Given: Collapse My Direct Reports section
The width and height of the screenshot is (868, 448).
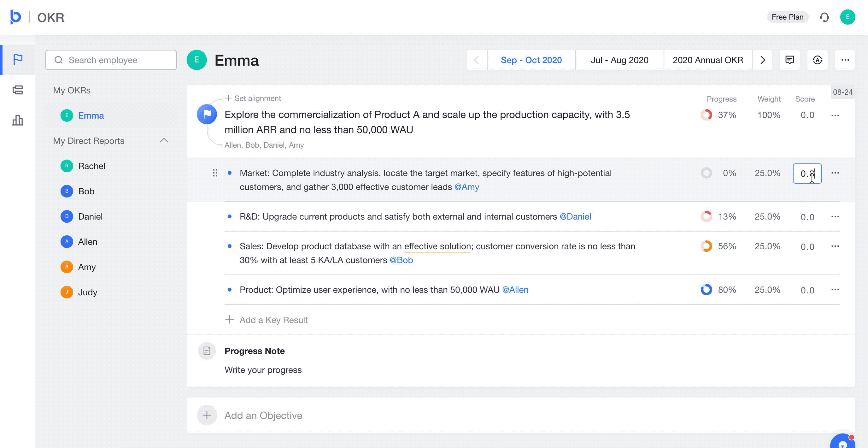Looking at the screenshot, I should click(164, 141).
